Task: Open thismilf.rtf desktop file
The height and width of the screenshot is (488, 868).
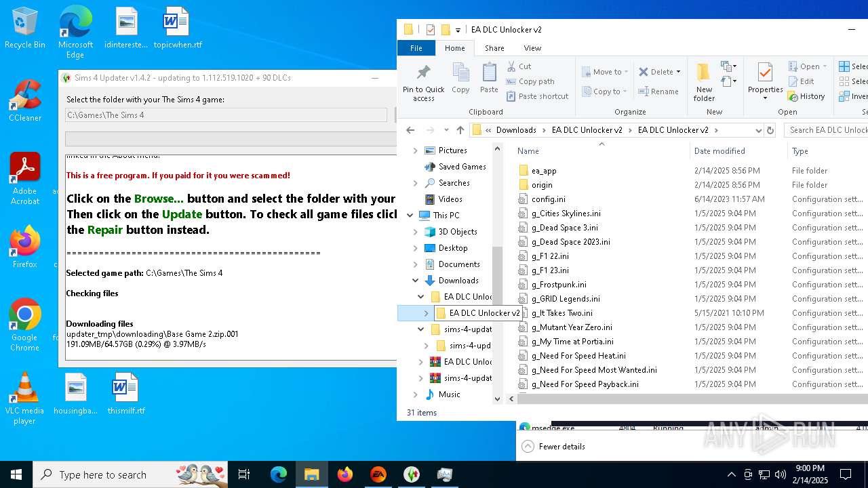Action: (x=126, y=393)
